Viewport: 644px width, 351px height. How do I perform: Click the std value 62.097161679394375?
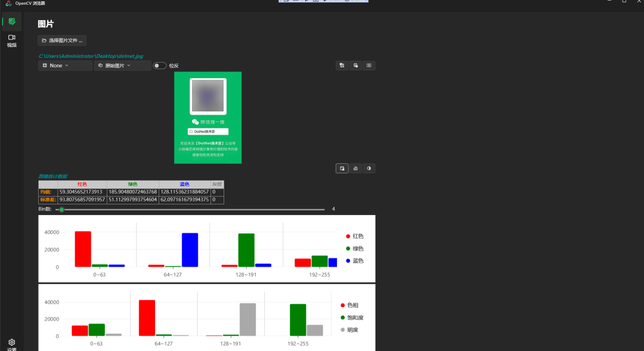[x=184, y=200]
